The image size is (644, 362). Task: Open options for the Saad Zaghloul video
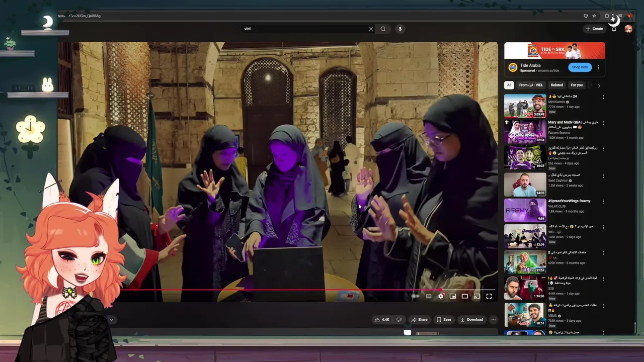(603, 175)
